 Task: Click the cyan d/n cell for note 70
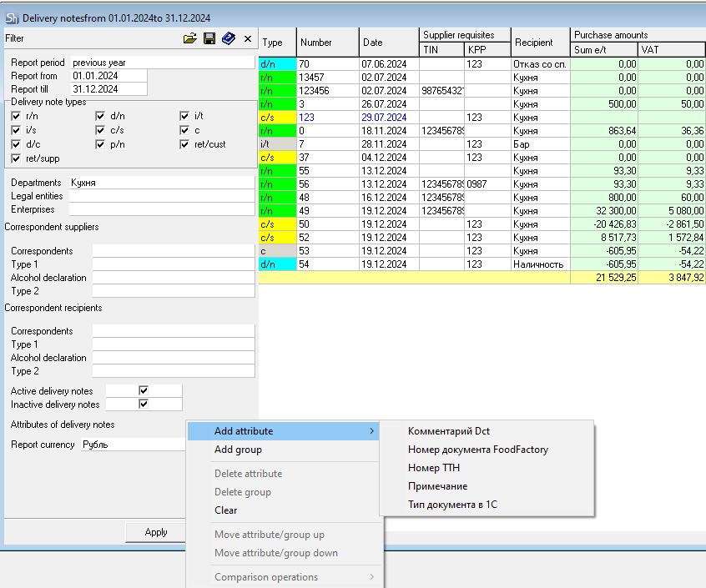pos(277,63)
